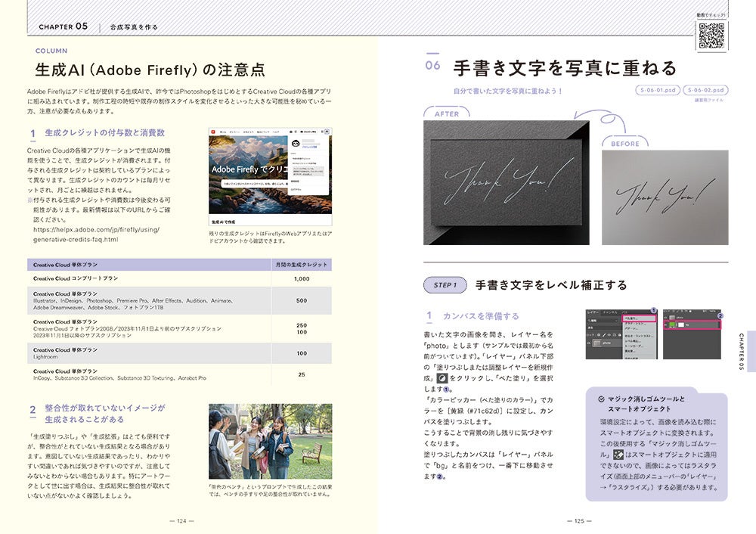
Task: Click the profile avatar in Adobe Firefly header
Action: click(327, 131)
